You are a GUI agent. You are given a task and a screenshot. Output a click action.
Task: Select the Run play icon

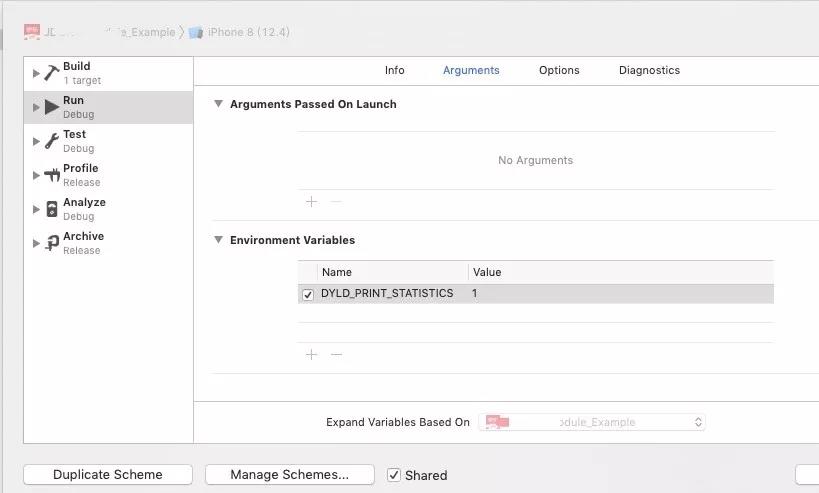(x=52, y=107)
